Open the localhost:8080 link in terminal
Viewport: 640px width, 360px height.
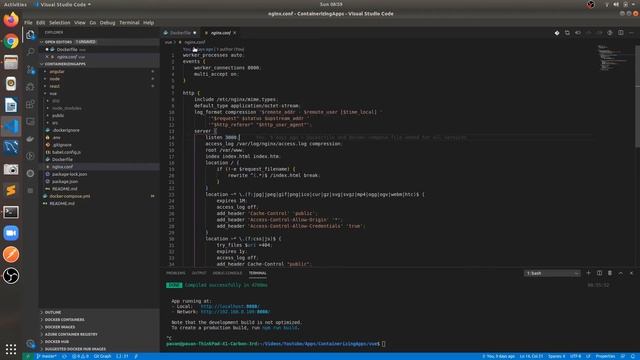pyautogui.click(x=230, y=306)
